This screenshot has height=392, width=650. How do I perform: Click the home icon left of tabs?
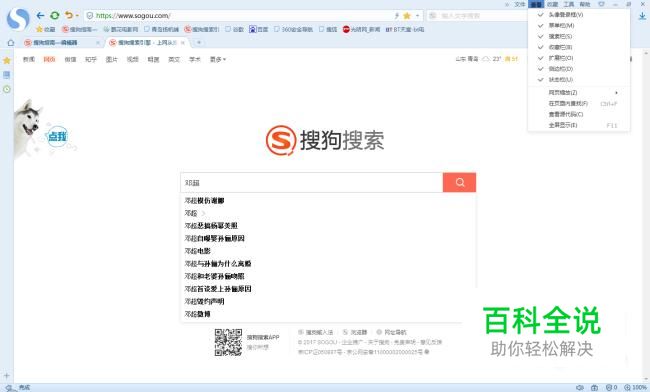[x=11, y=43]
